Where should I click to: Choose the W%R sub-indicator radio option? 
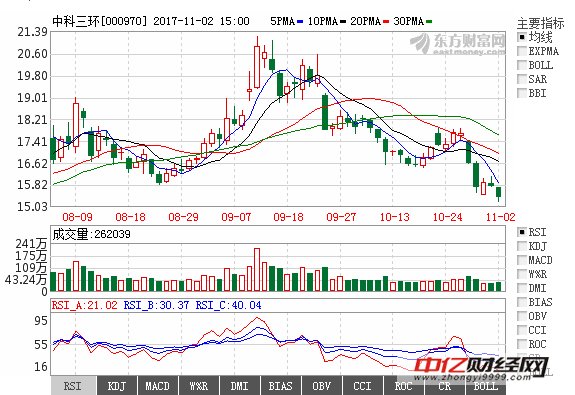(x=522, y=274)
